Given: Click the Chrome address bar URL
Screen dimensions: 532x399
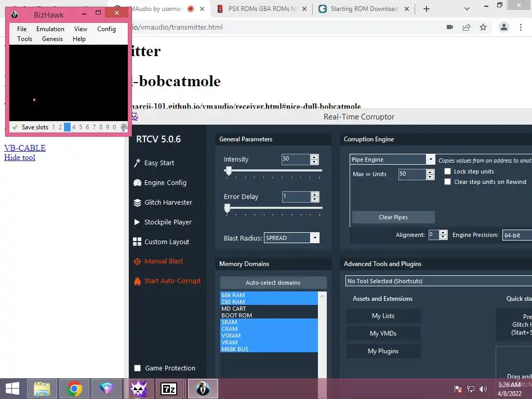Looking at the screenshot, I should [x=178, y=27].
